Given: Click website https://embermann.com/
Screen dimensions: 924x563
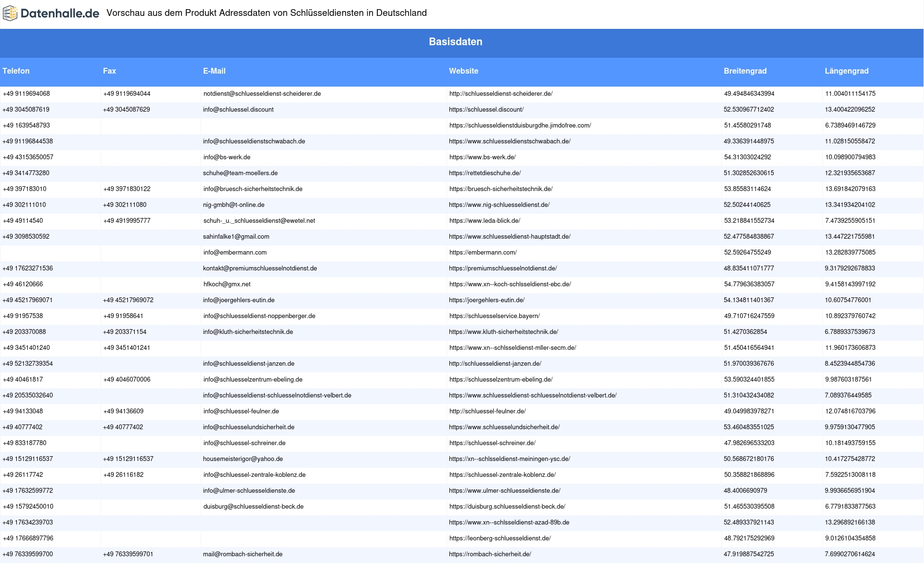Looking at the screenshot, I should 483,253.
